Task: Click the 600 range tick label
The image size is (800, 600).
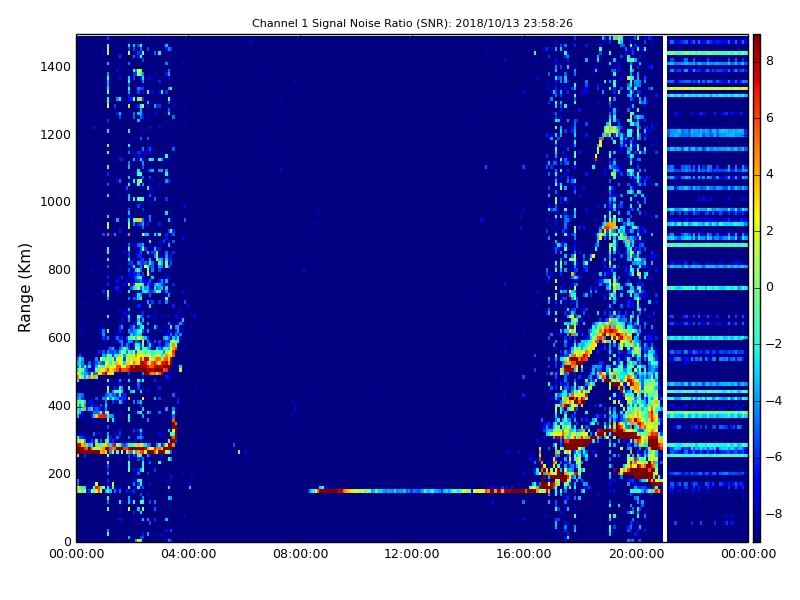Action: click(x=59, y=338)
